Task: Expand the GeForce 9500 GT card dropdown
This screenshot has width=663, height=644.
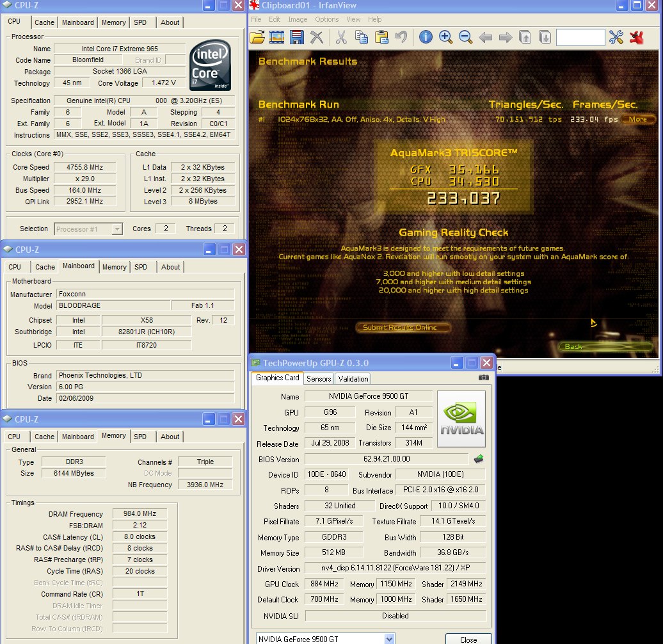Action: click(389, 639)
